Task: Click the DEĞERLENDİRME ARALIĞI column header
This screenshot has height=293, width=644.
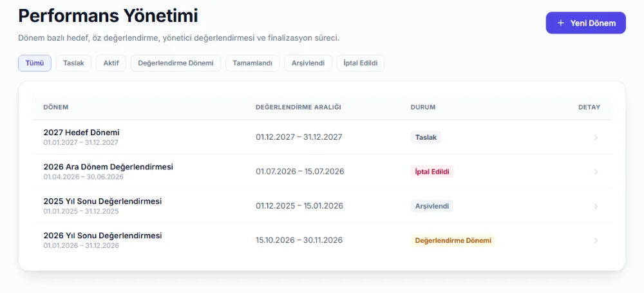Action: pyautogui.click(x=298, y=108)
